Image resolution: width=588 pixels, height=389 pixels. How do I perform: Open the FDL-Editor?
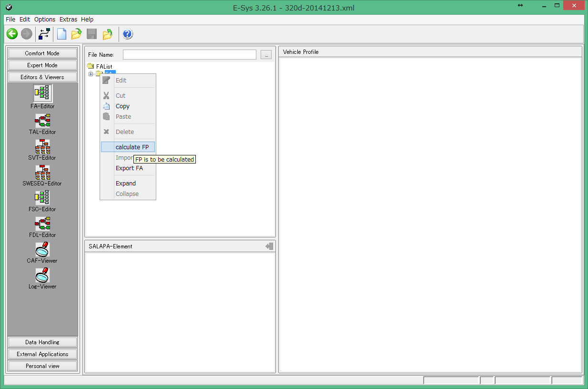[42, 223]
